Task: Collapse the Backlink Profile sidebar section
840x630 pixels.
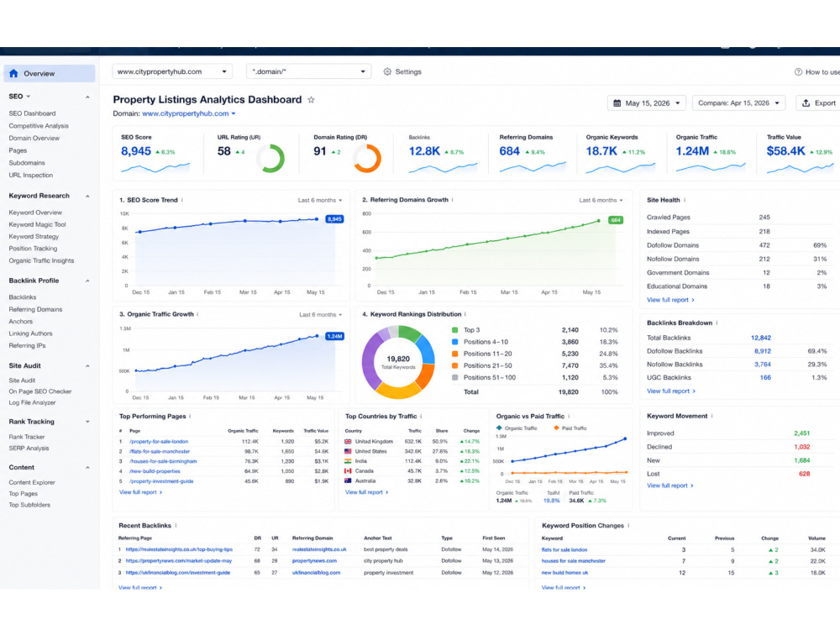Action: 87,281
